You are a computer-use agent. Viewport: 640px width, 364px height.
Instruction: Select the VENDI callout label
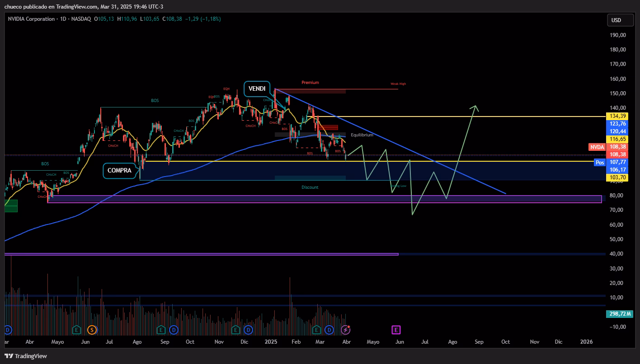(257, 89)
